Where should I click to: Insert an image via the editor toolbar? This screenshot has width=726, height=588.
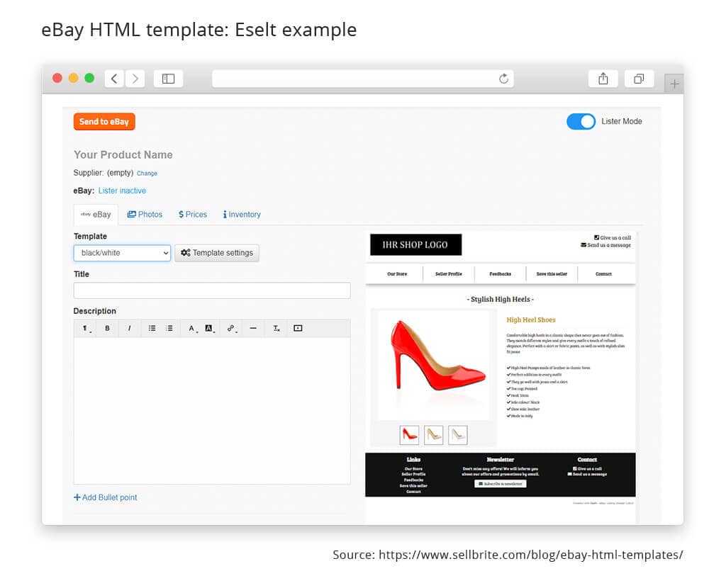coord(298,329)
